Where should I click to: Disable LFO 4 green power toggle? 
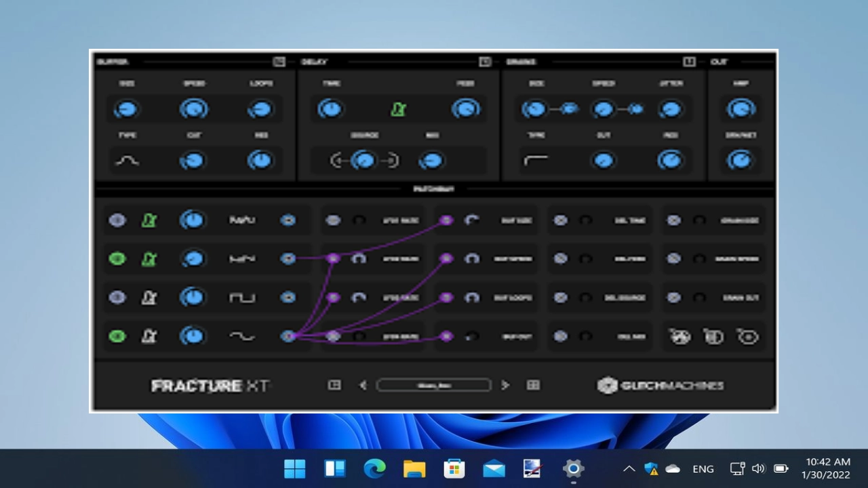coord(117,336)
